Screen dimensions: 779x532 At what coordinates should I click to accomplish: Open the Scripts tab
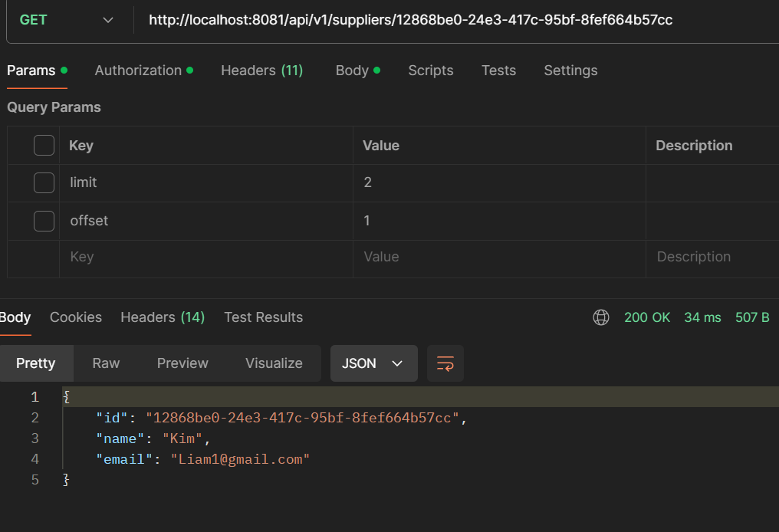point(431,71)
